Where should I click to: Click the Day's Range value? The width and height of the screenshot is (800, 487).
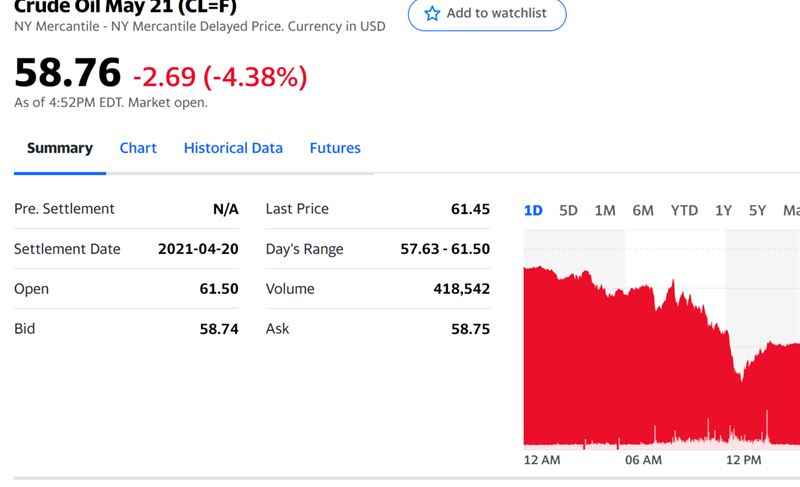(445, 249)
